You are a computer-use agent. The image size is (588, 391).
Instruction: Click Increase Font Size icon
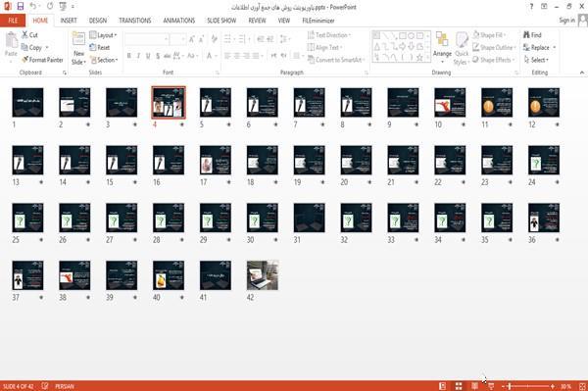pyautogui.click(x=192, y=38)
